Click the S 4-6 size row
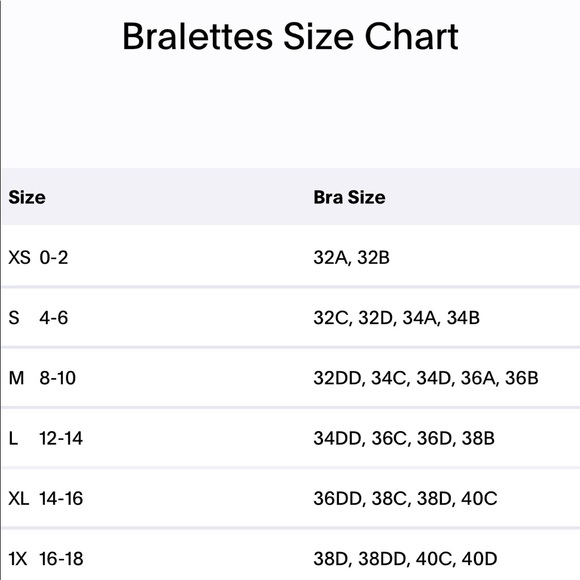This screenshot has width=580, height=580. click(291, 317)
